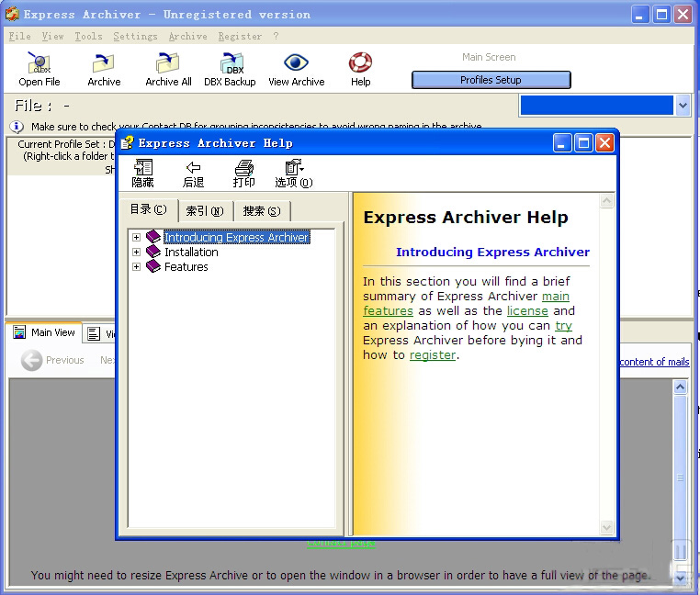The image size is (700, 595).
Task: Follow the register link in help text
Action: click(x=433, y=354)
